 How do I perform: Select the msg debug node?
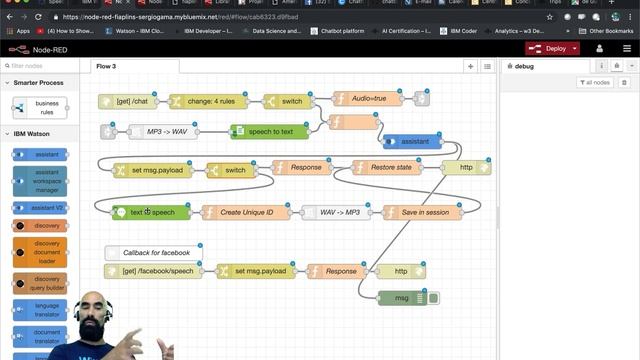coord(402,298)
